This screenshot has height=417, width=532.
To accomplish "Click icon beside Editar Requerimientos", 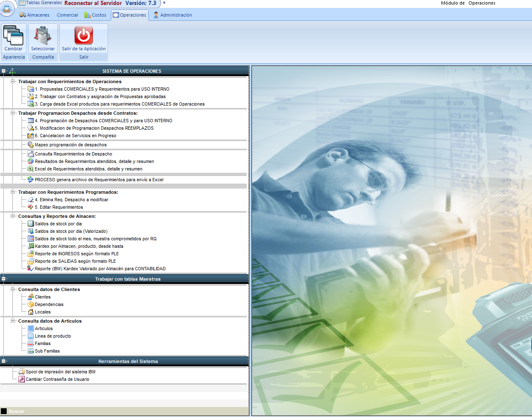I will [x=31, y=207].
